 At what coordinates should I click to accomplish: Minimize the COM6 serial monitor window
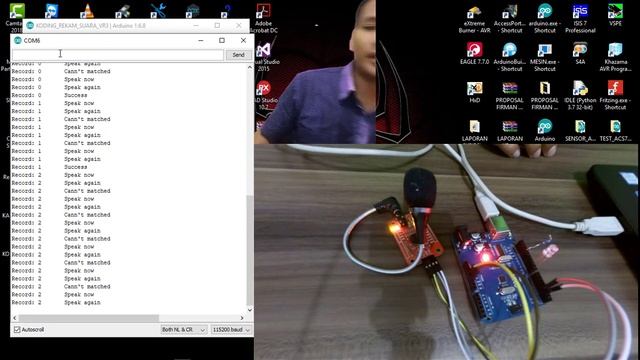point(201,40)
